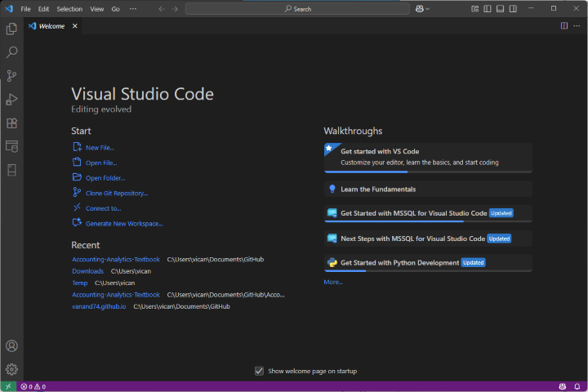Open recent vanand74.github.io repository
The image size is (588, 392).
tap(99, 306)
